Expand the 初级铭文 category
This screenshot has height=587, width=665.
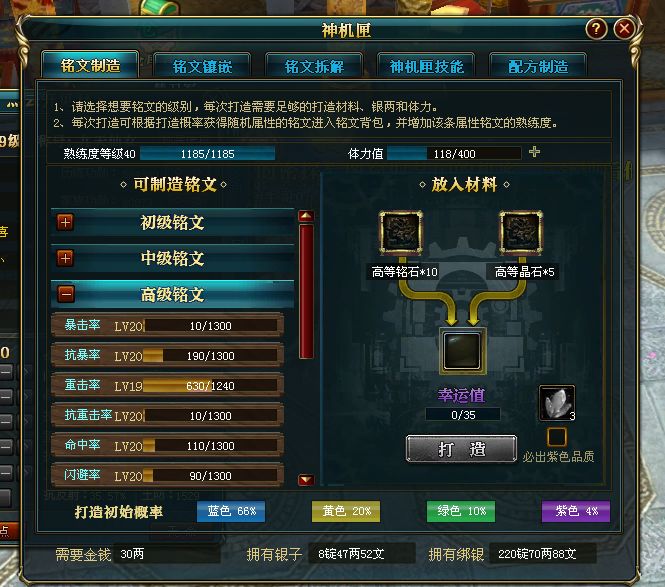(65, 222)
